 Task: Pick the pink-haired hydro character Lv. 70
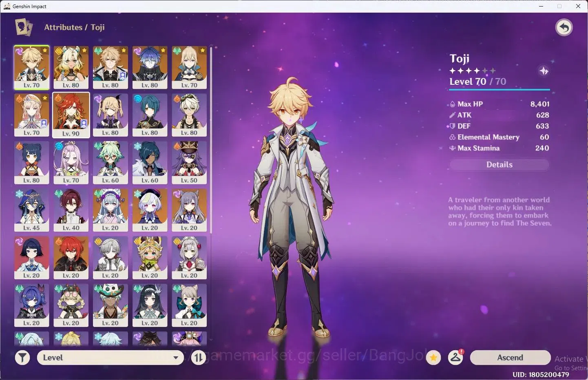(71, 163)
